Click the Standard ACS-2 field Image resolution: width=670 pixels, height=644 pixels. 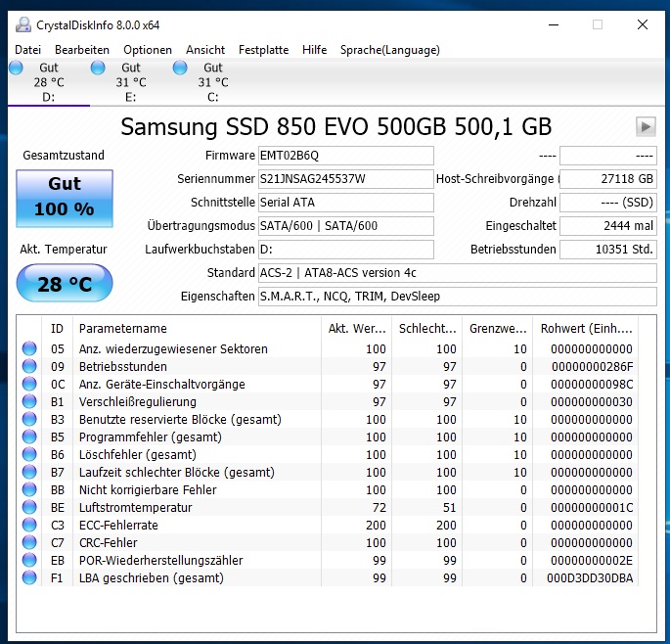tap(458, 273)
